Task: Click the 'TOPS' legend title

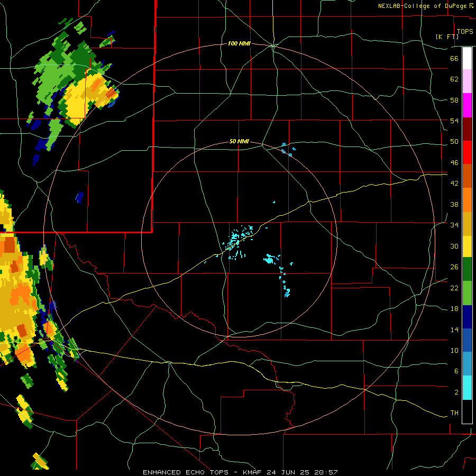Action: coord(465,32)
